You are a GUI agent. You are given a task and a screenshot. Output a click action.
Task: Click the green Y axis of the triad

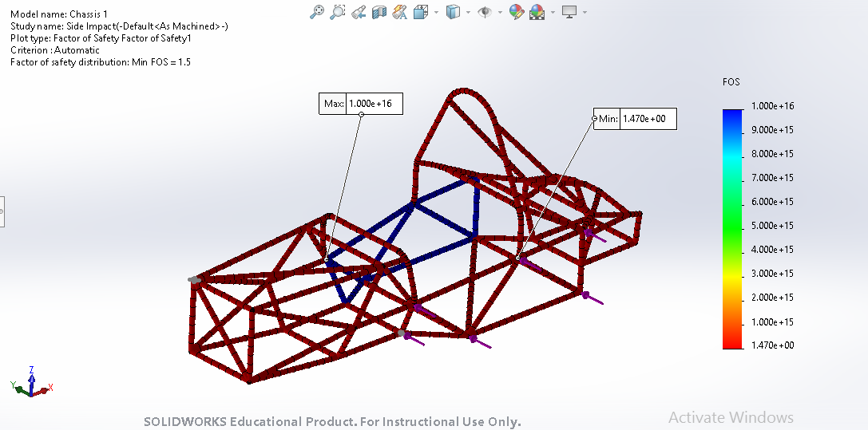(x=20, y=389)
